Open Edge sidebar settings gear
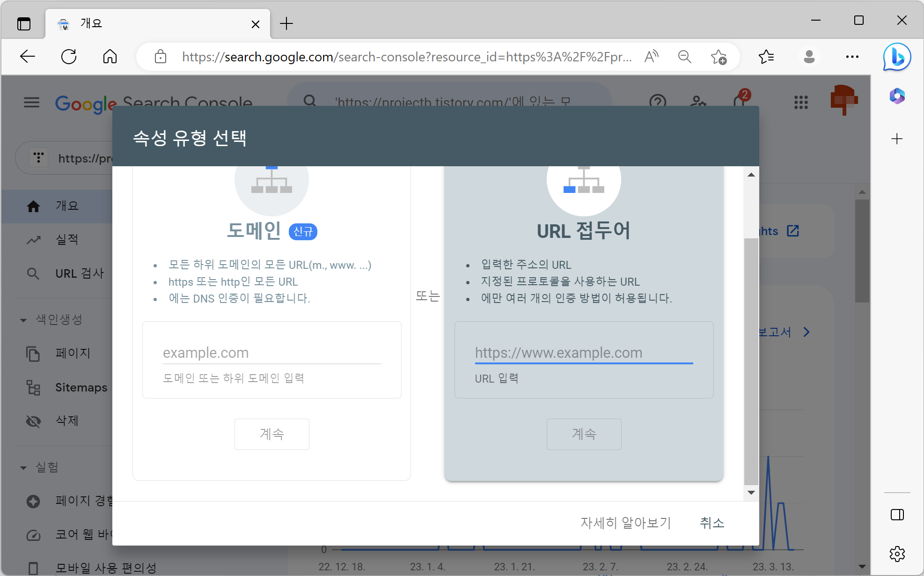Screen dimensions: 924x576 [897, 554]
